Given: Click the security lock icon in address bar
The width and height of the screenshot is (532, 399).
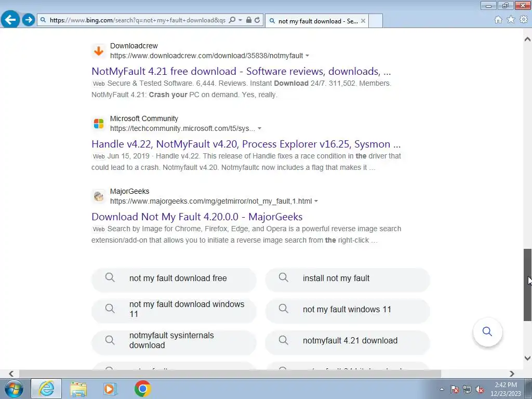Looking at the screenshot, I should (249, 20).
